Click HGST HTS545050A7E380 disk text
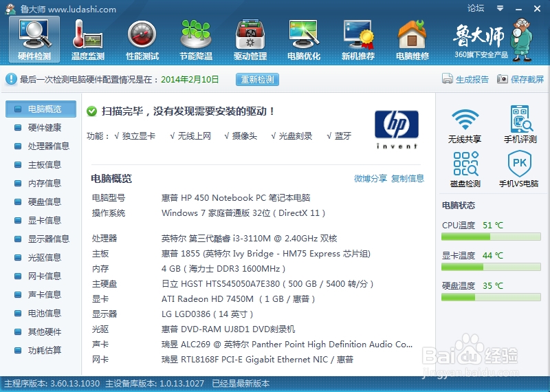The image size is (550, 392). point(267,284)
